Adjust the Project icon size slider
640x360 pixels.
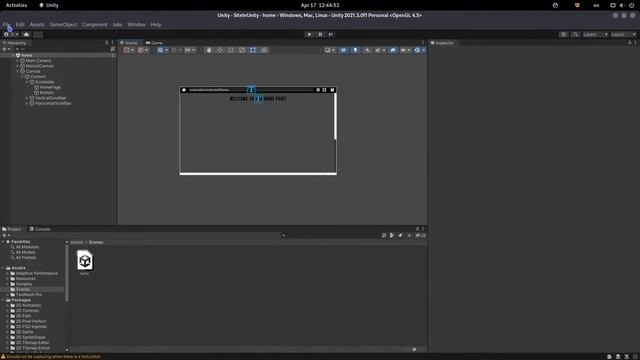(414, 349)
